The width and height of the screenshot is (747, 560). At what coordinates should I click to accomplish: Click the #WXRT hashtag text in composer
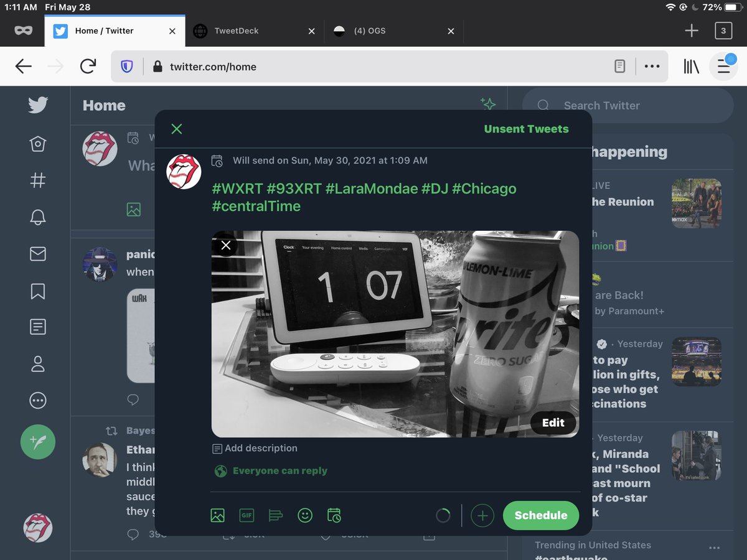(237, 189)
